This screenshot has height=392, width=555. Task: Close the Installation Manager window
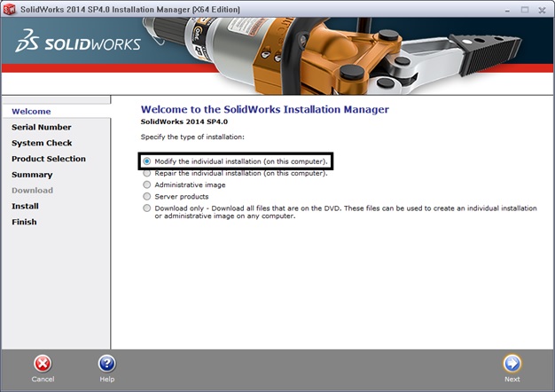pos(542,9)
